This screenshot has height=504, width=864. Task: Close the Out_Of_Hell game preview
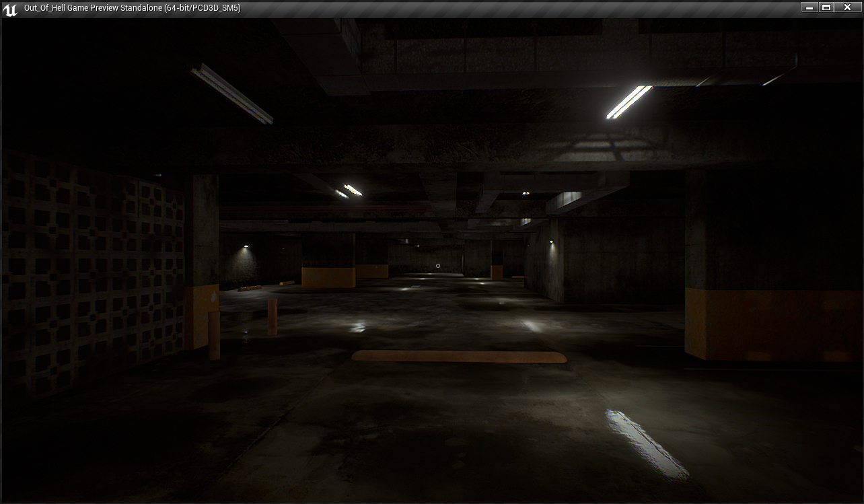tap(847, 7)
